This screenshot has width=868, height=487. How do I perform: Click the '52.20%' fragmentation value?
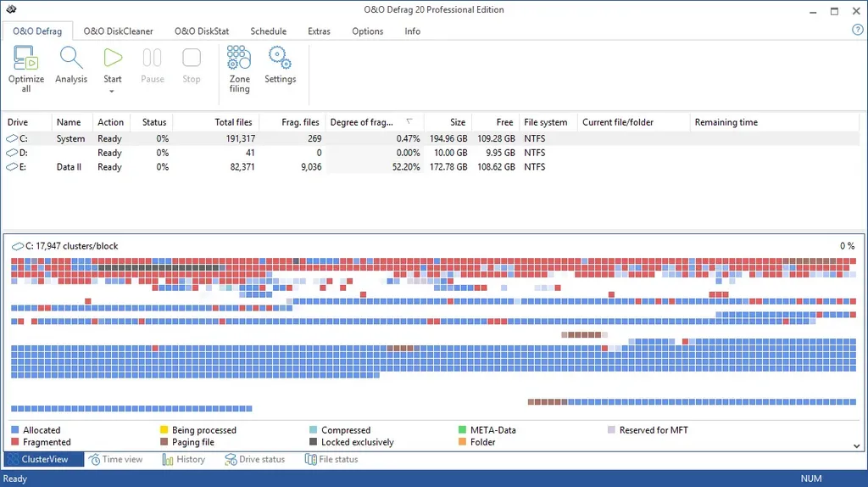[x=406, y=167]
